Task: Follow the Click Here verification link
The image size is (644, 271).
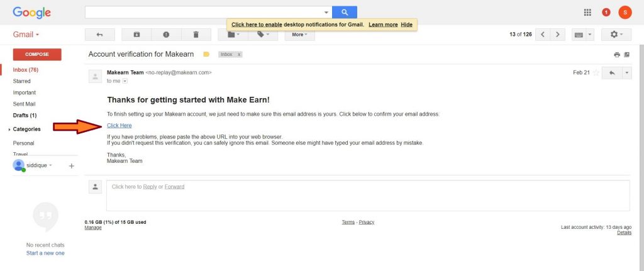Action: coord(119,126)
